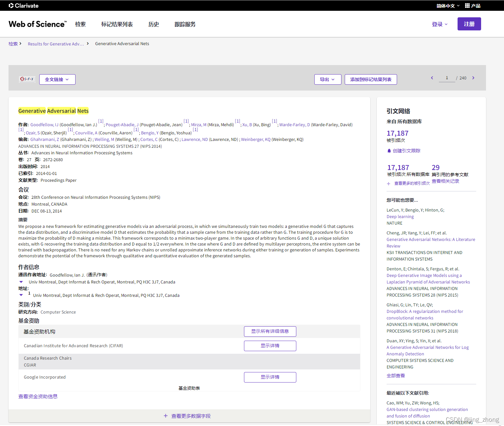Open editor link Ghahramani, Z

pos(45,139)
